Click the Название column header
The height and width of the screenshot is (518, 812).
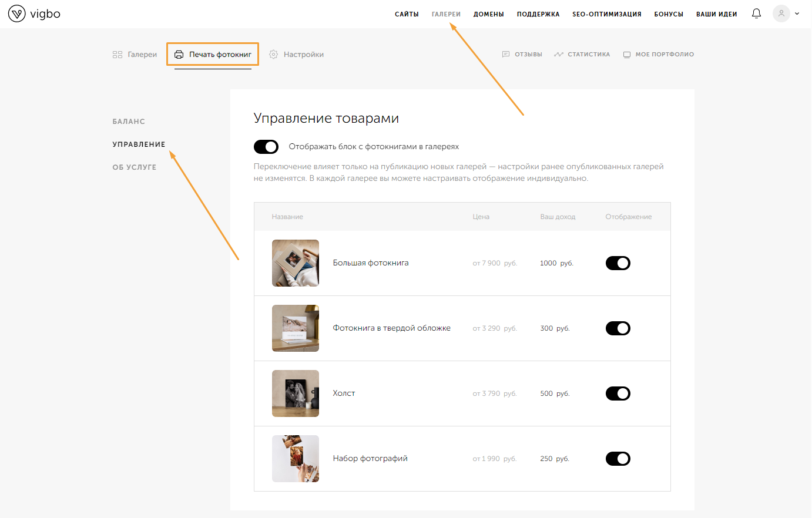point(287,217)
